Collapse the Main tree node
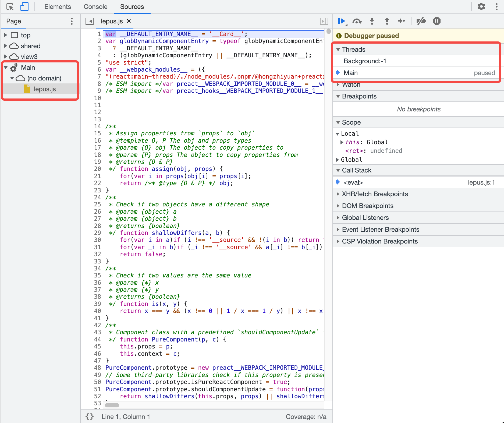The width and height of the screenshot is (504, 423). click(x=5, y=67)
